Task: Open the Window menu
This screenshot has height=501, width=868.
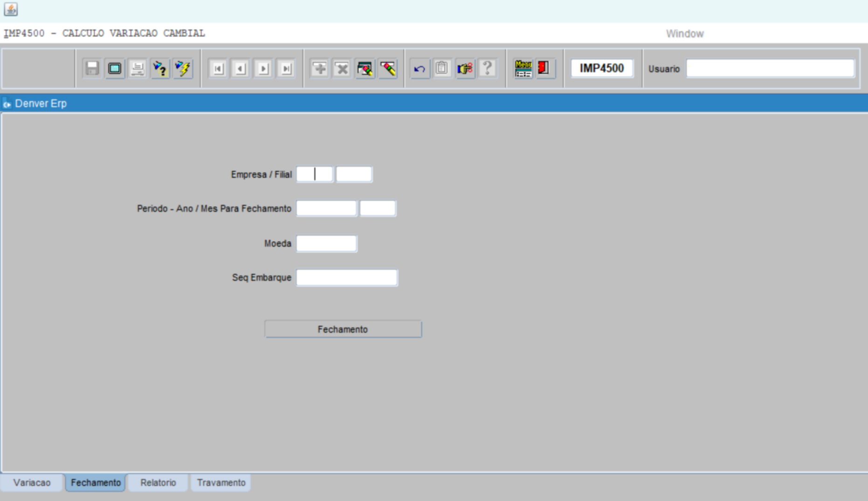Action: 684,34
